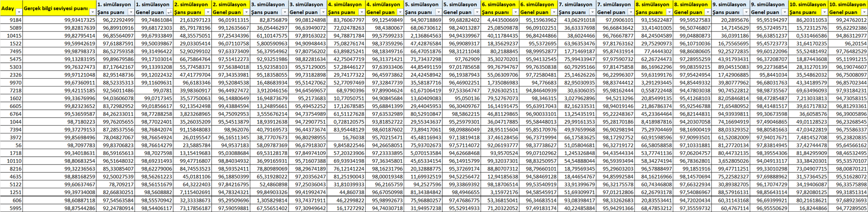Screen dimensions: 868x212
Task: Open the 2. simülasyon Şans puanı filter arrow
Action: point(208,12)
